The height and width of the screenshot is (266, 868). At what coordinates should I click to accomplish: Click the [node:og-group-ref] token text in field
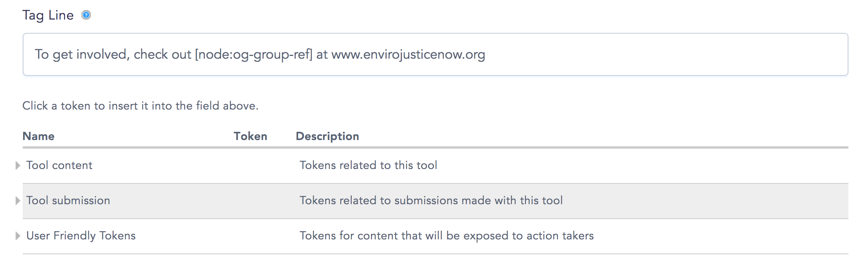click(253, 54)
